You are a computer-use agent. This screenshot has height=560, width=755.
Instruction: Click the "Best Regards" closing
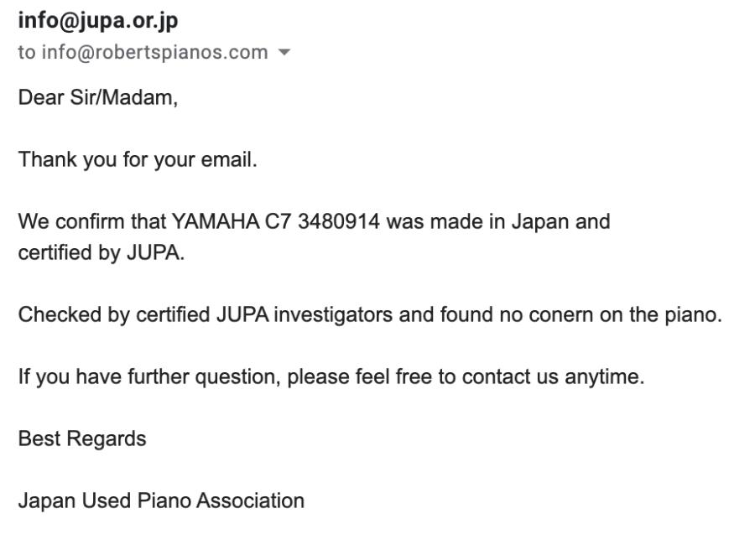click(x=82, y=439)
